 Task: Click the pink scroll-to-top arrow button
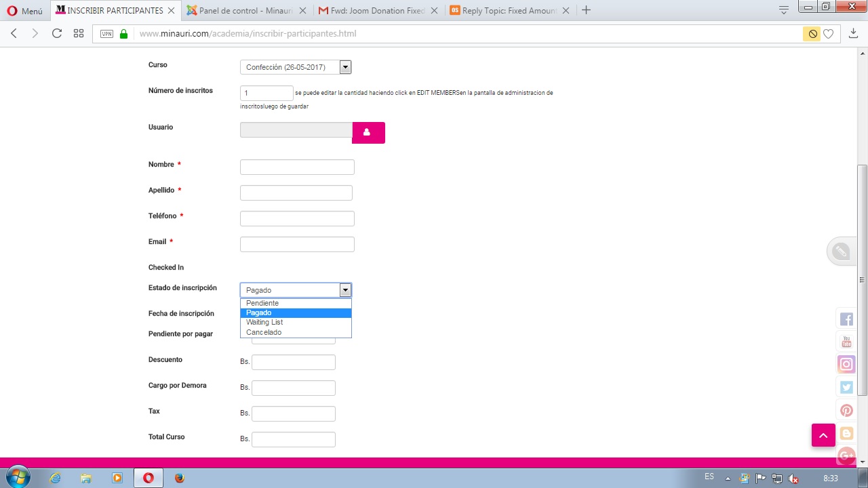click(x=823, y=435)
